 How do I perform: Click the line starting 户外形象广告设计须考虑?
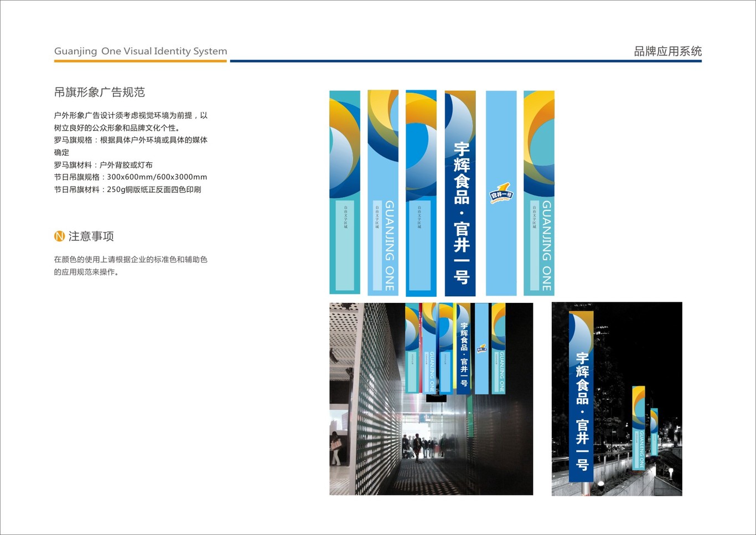click(131, 116)
